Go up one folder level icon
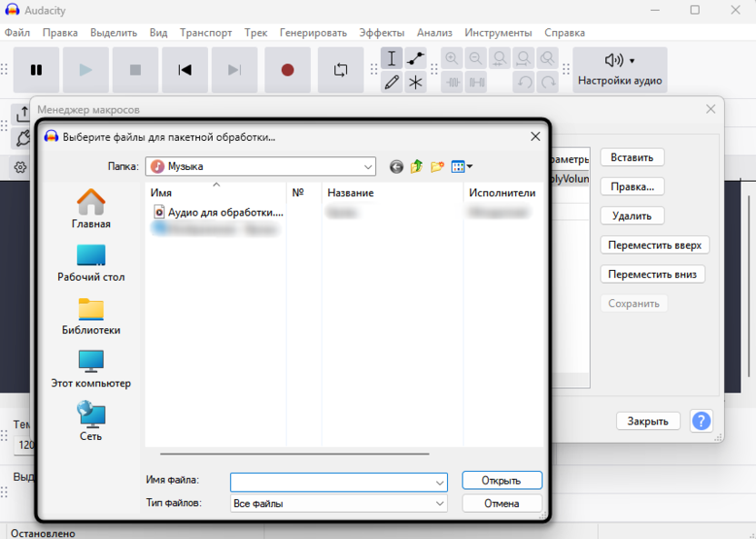 [416, 167]
